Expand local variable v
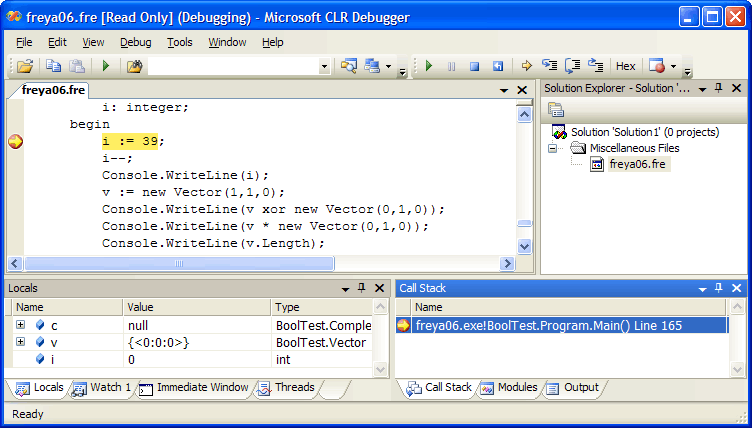 [20, 342]
